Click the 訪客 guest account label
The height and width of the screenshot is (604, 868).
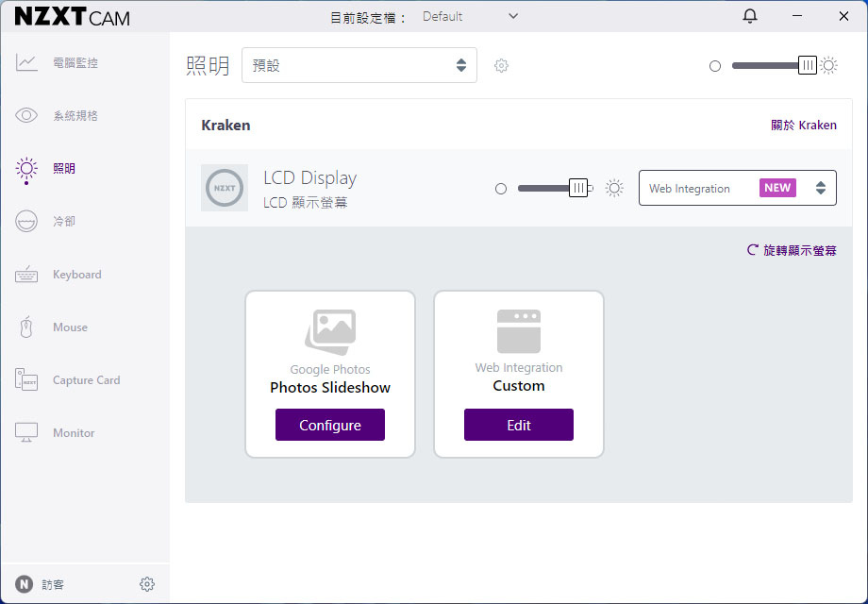pos(53,584)
